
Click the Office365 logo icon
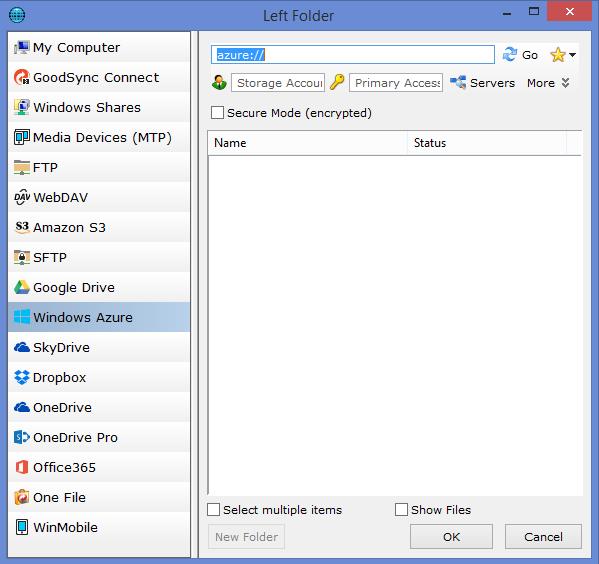pyautogui.click(x=21, y=467)
